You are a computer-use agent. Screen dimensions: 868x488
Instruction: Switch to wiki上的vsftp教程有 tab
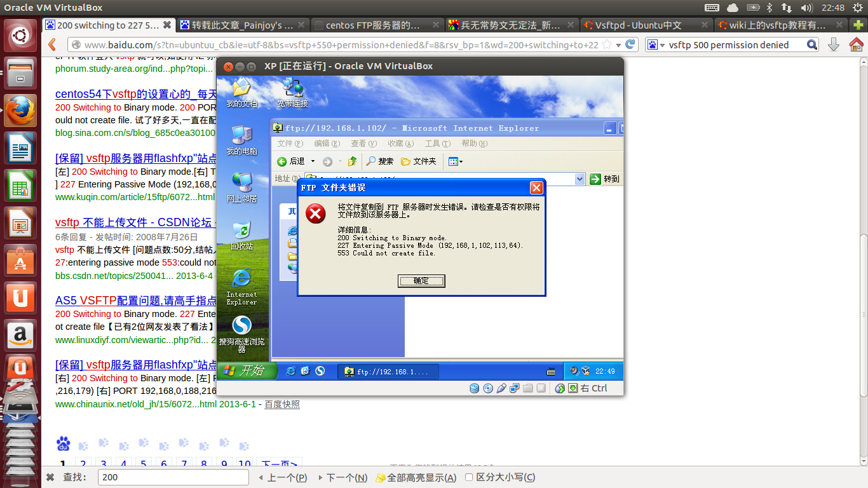pos(780,25)
